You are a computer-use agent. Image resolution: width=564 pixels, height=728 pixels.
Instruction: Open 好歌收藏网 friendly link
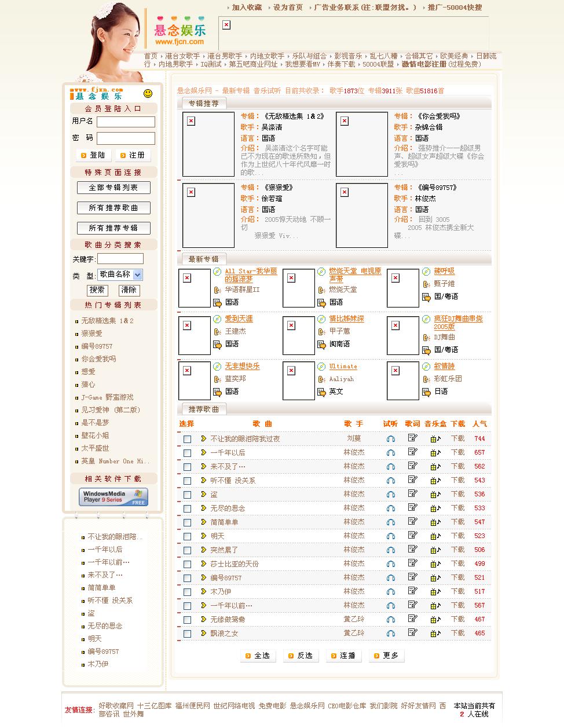[x=116, y=706]
